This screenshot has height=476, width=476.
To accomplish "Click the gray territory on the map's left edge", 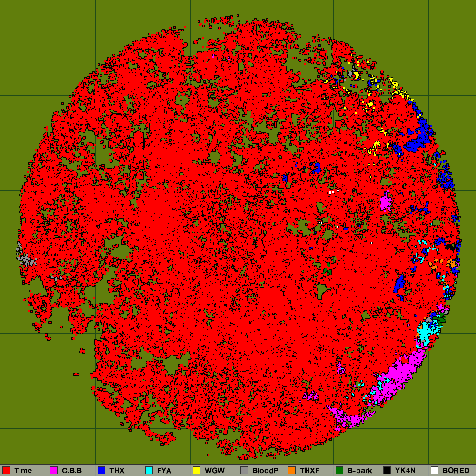I will point(26,259).
